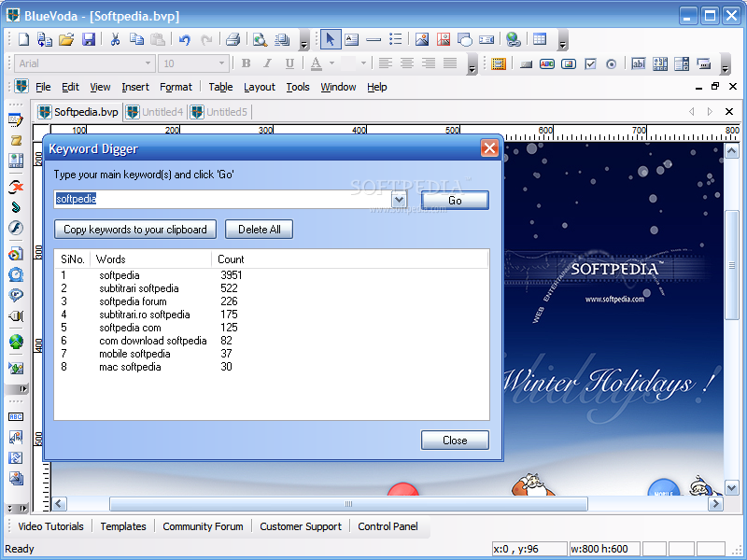Expand the keyword history dropdown arrow
The width and height of the screenshot is (747, 560).
pos(399,200)
